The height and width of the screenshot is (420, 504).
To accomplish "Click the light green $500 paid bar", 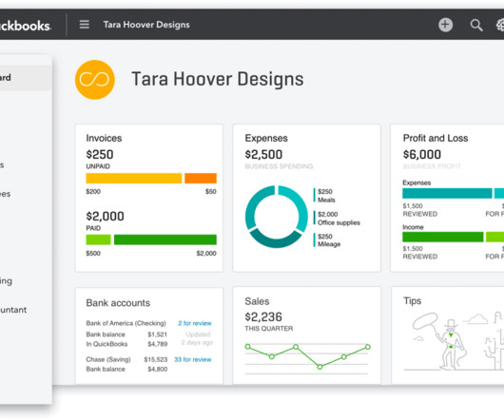I will coord(98,239).
